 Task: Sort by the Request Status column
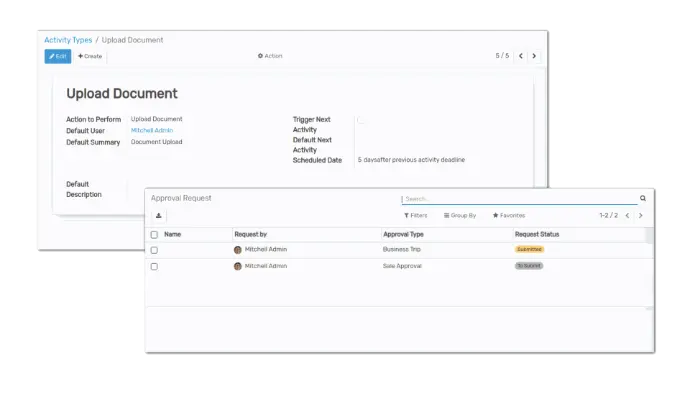(x=537, y=235)
